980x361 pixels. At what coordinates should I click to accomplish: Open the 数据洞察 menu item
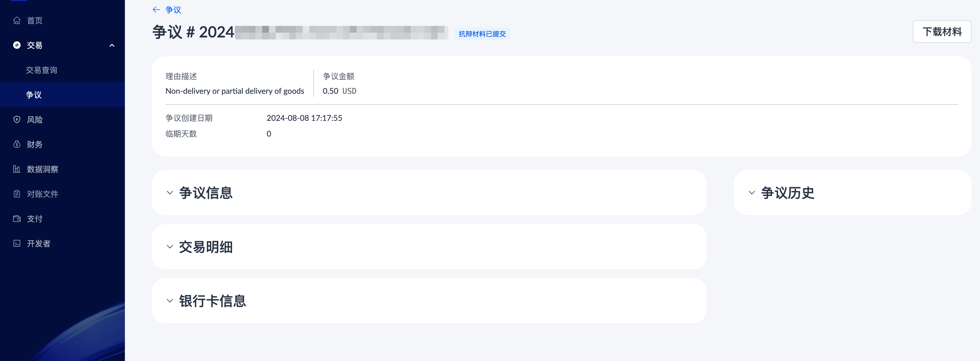coord(42,169)
